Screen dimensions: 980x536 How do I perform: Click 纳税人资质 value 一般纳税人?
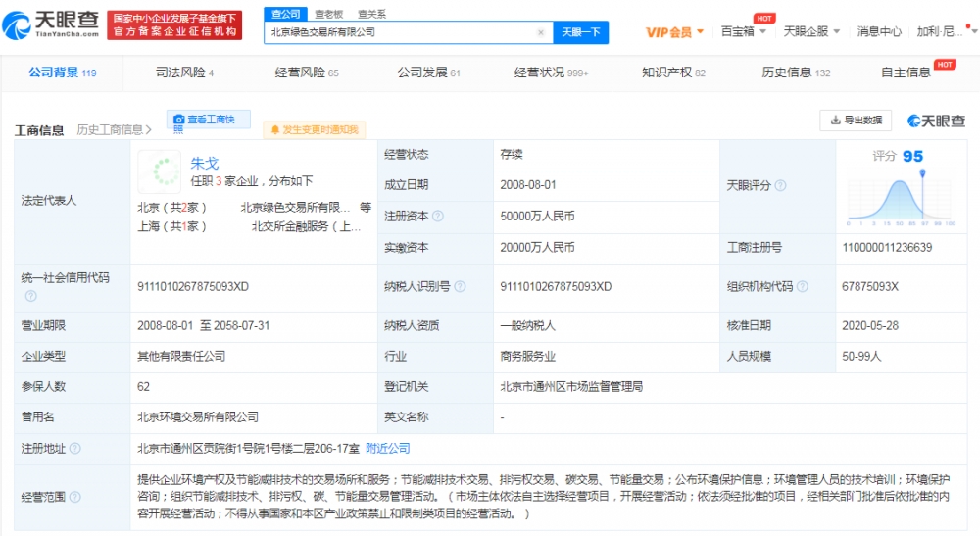click(x=527, y=325)
